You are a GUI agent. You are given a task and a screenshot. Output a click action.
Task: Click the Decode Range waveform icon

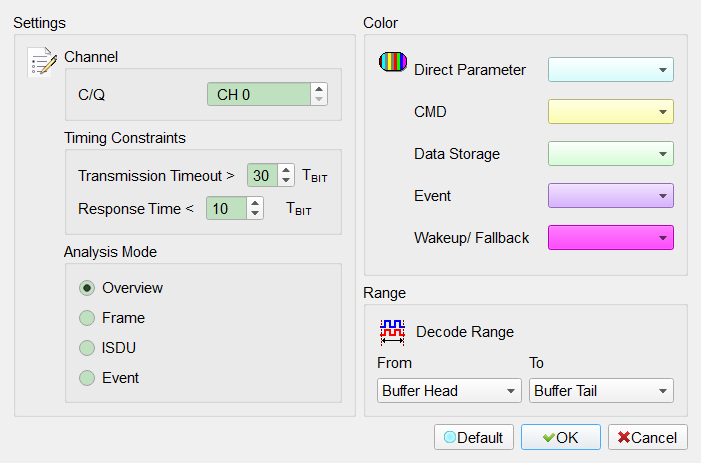point(392,332)
